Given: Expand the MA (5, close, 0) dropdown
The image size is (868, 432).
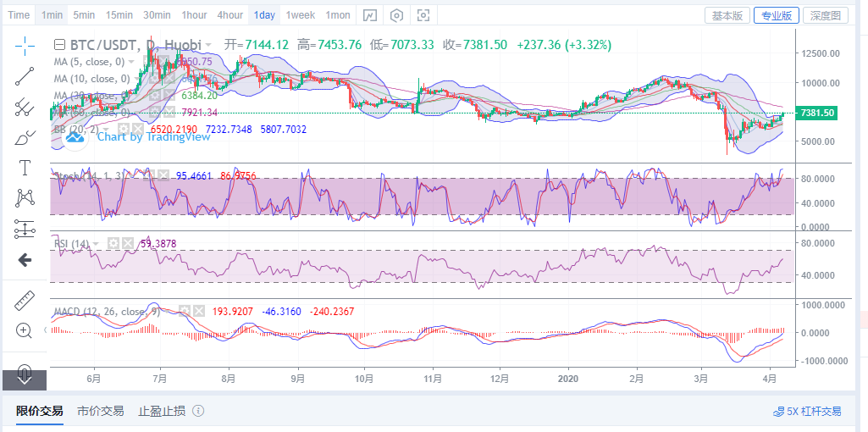Looking at the screenshot, I should coord(132,62).
